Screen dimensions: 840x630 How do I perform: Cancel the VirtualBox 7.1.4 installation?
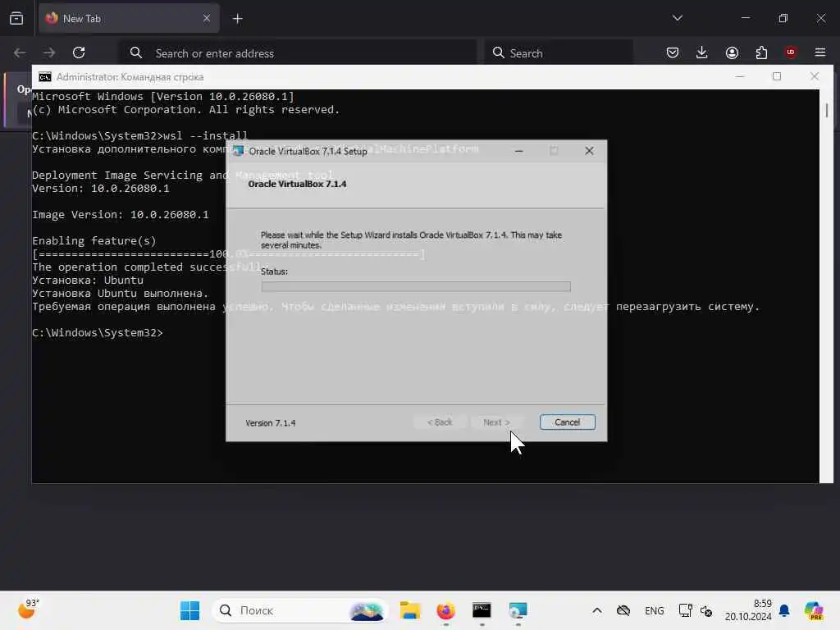[x=568, y=422]
